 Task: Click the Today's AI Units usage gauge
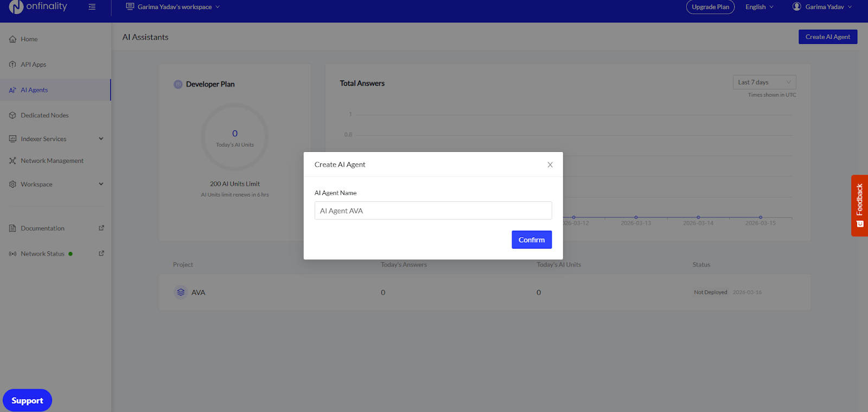point(235,137)
